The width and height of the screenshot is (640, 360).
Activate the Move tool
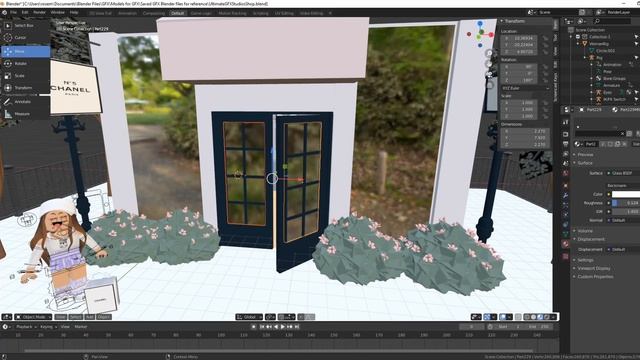point(25,51)
